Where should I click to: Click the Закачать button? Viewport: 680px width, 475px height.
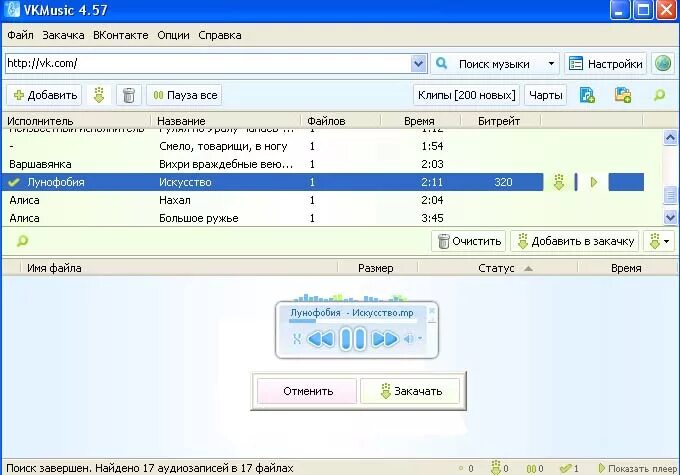pyautogui.click(x=410, y=391)
